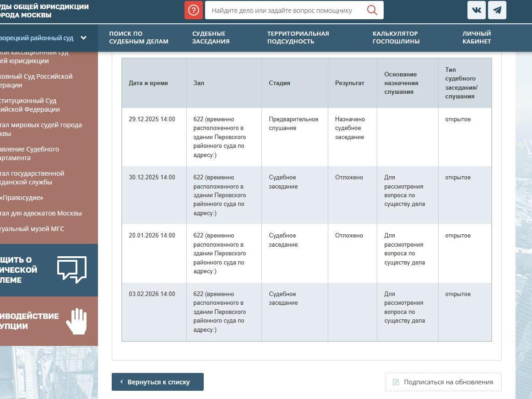Open sidebar link for адвокатов Москвы portal
This screenshot has width=532, height=399.
click(41, 213)
